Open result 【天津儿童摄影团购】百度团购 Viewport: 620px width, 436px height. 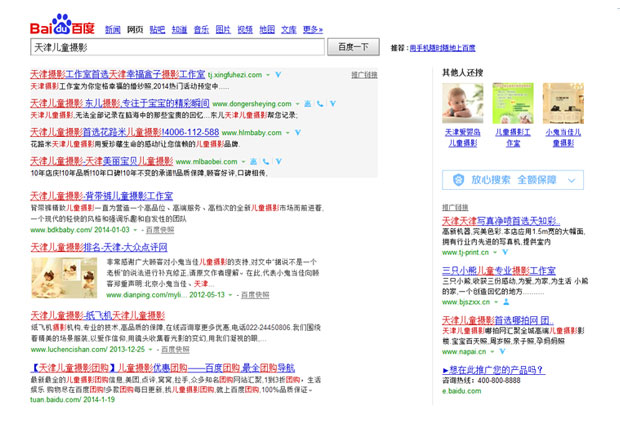point(163,368)
